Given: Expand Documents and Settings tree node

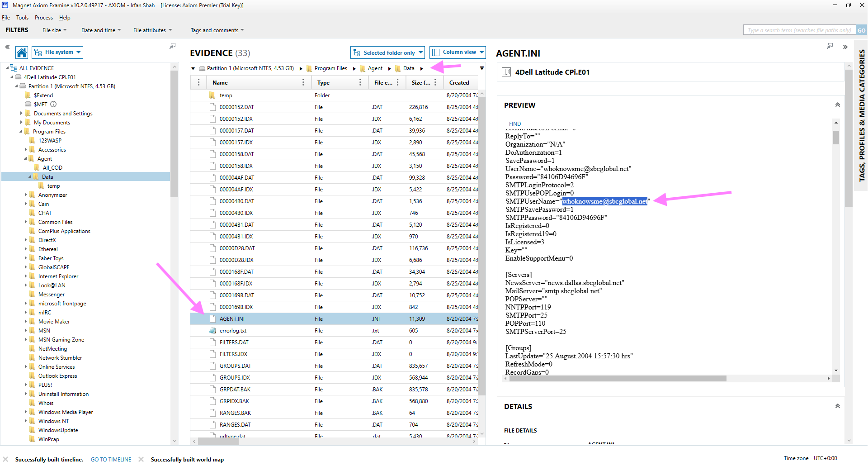Looking at the screenshot, I should click(x=21, y=113).
